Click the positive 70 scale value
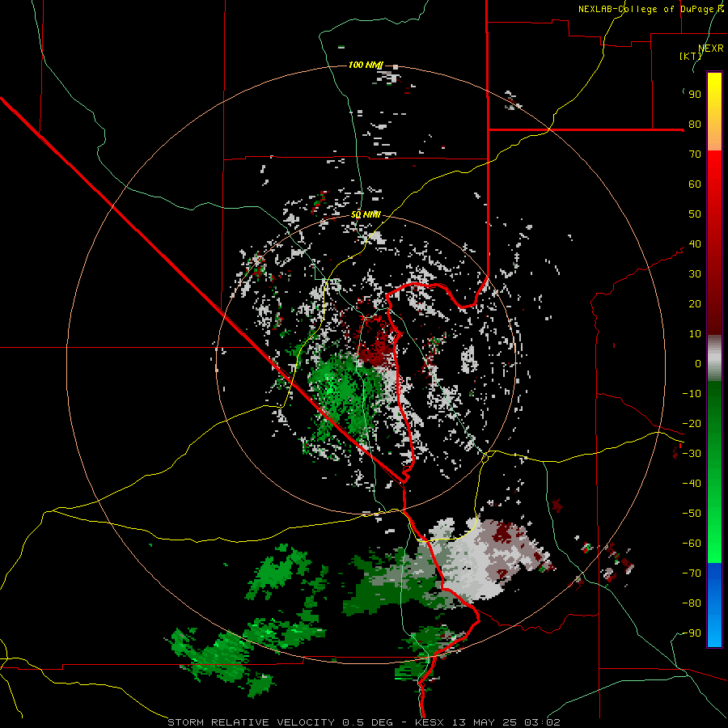 point(695,154)
